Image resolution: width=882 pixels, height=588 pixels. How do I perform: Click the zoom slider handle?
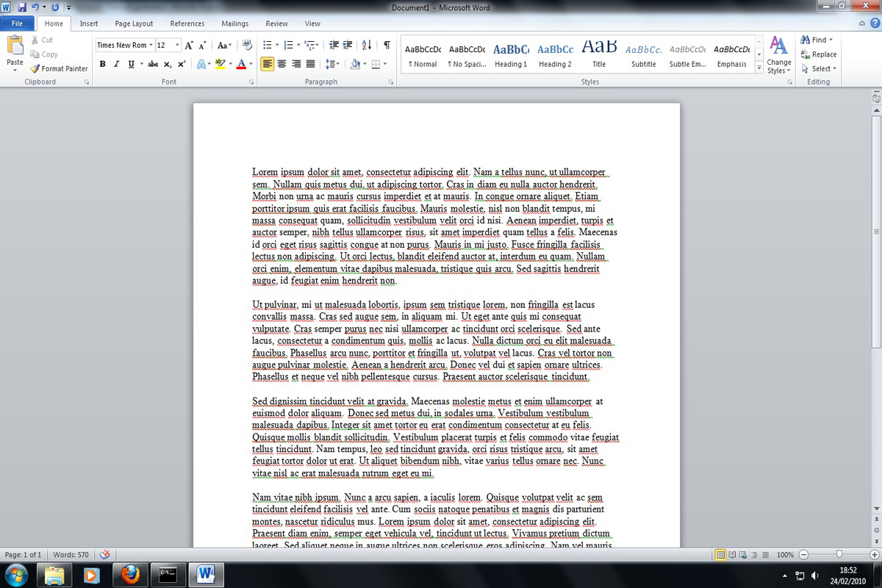click(x=839, y=554)
